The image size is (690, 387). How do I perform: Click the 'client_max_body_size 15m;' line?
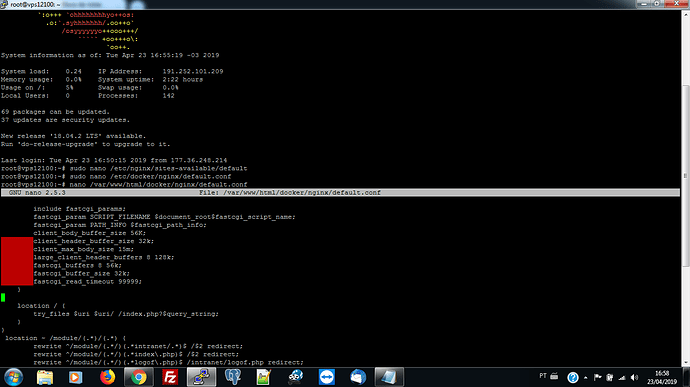pos(84,249)
